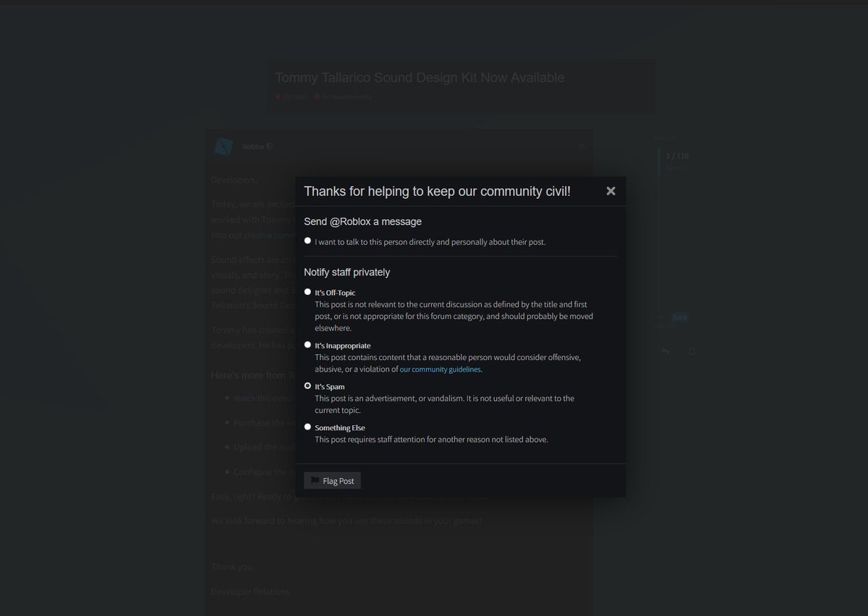Select the It's Off-Topic radio button
This screenshot has width=868, height=616.
307,291
